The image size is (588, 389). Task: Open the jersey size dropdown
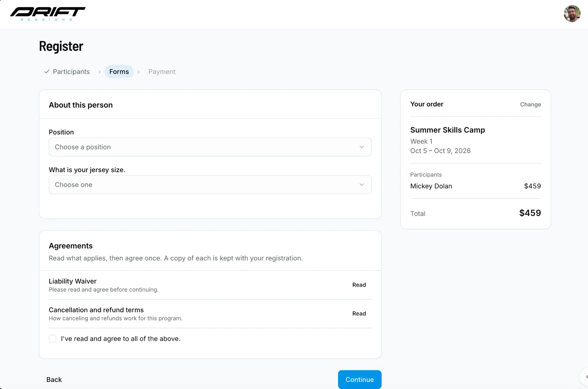pos(210,185)
